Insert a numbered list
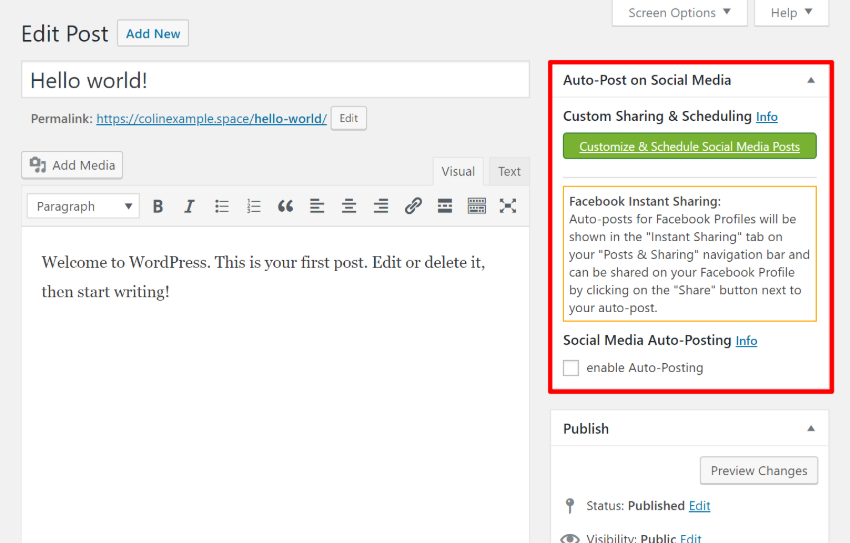Viewport: 850px width, 543px height. [x=253, y=206]
